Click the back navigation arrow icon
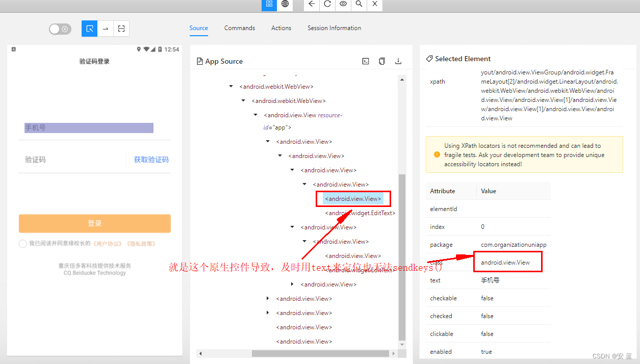Image resolution: width=640 pixels, height=364 pixels. pyautogui.click(x=312, y=5)
